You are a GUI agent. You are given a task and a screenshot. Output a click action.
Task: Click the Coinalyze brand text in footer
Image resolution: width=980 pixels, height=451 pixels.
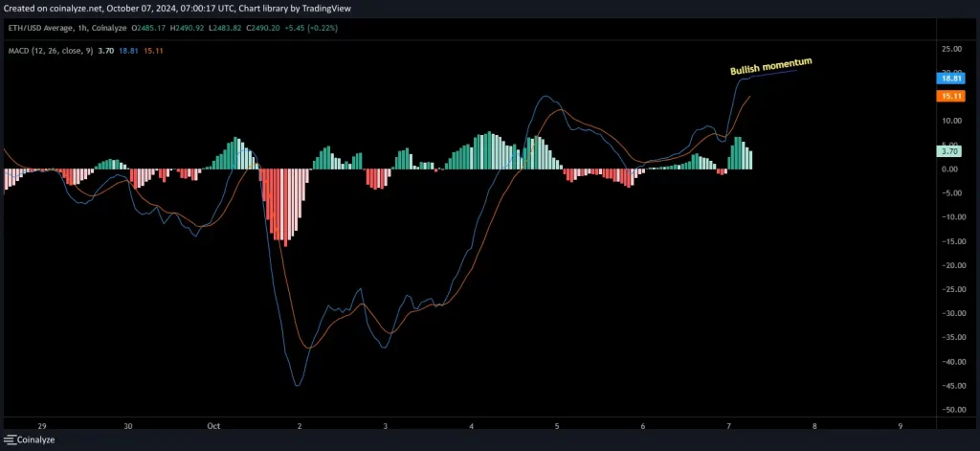[38, 441]
